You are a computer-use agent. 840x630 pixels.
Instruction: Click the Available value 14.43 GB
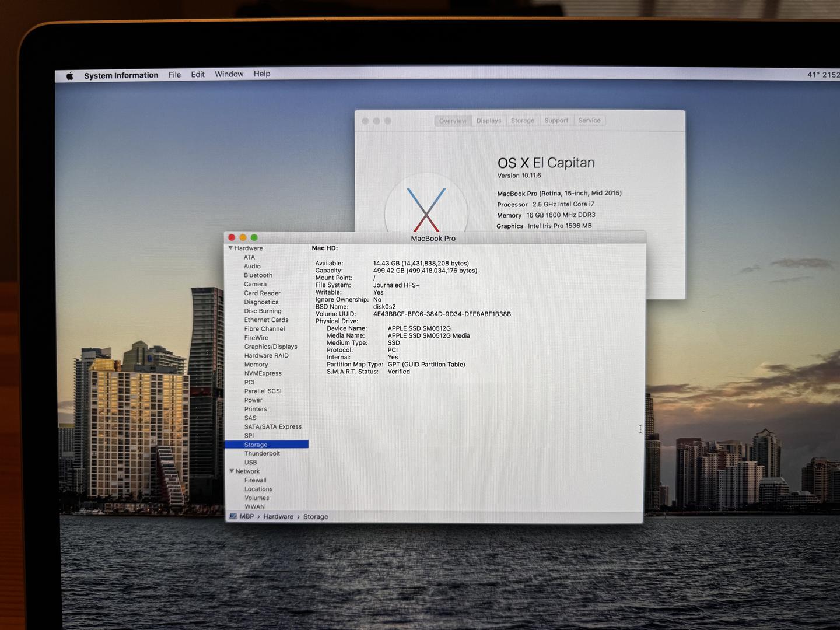click(421, 264)
